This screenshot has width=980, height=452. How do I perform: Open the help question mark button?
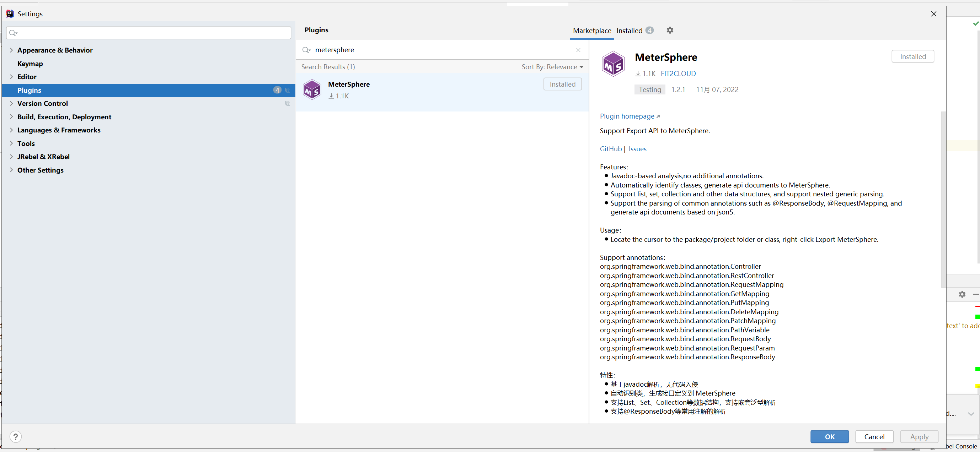[x=16, y=436]
